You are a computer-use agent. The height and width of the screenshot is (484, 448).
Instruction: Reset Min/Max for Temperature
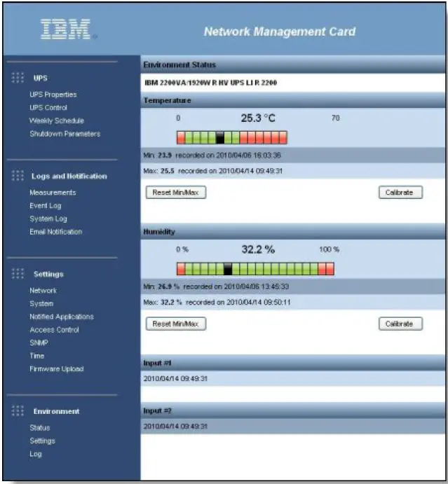pyautogui.click(x=176, y=193)
